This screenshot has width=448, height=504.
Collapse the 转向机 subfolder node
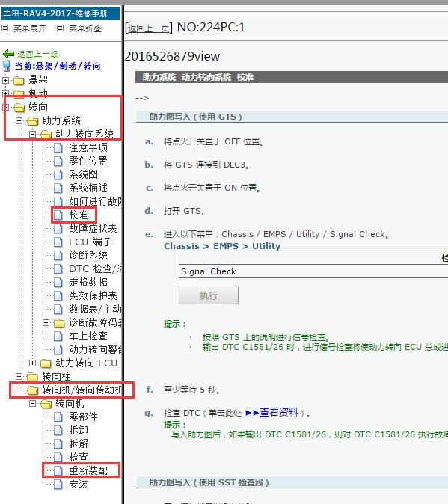(x=32, y=403)
